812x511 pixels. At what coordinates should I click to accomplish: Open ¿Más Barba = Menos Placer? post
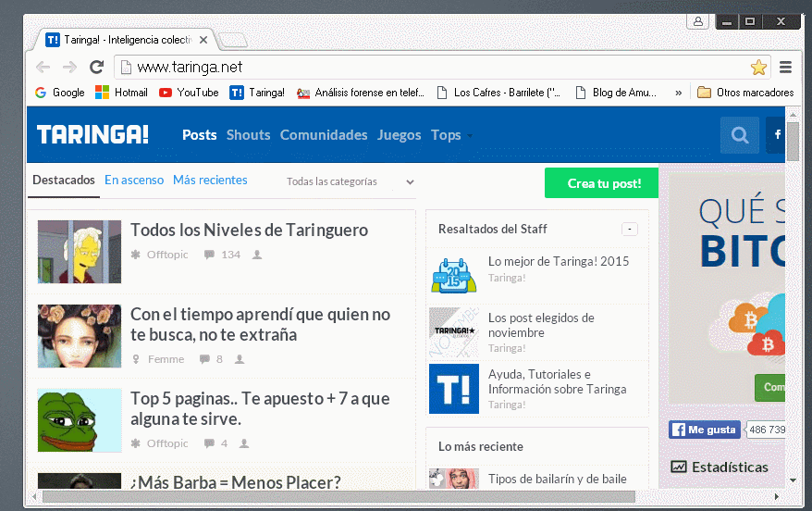coord(236,482)
